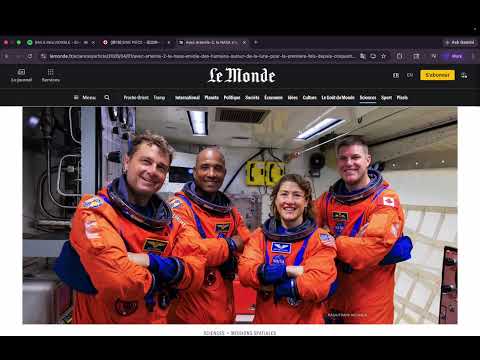The image size is (480, 360).
Task: Bookmark this page with the star icon
Action: pos(384,56)
